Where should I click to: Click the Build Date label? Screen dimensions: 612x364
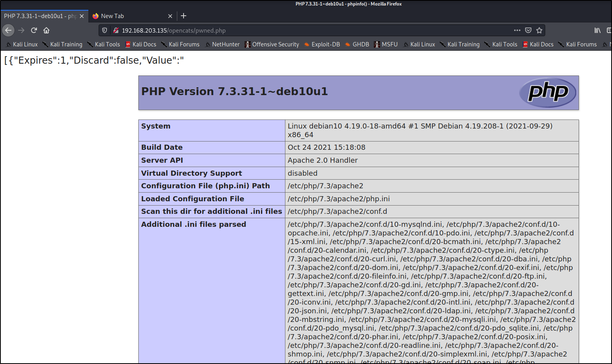coord(162,147)
